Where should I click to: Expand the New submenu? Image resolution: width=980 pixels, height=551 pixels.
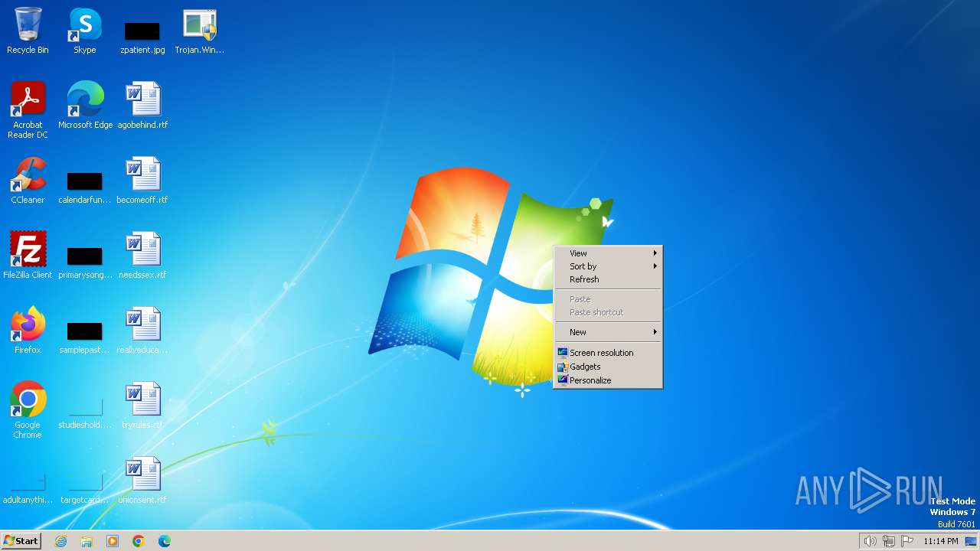[x=608, y=332]
